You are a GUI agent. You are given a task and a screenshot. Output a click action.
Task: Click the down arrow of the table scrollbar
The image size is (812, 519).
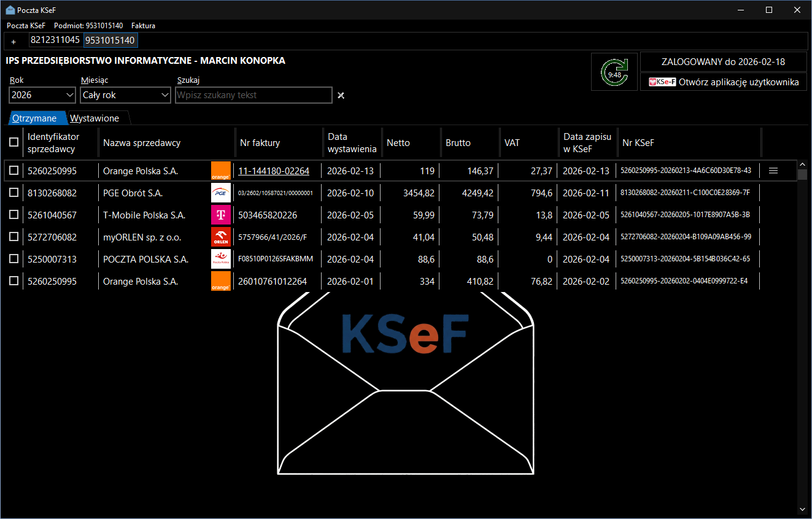[x=803, y=509]
